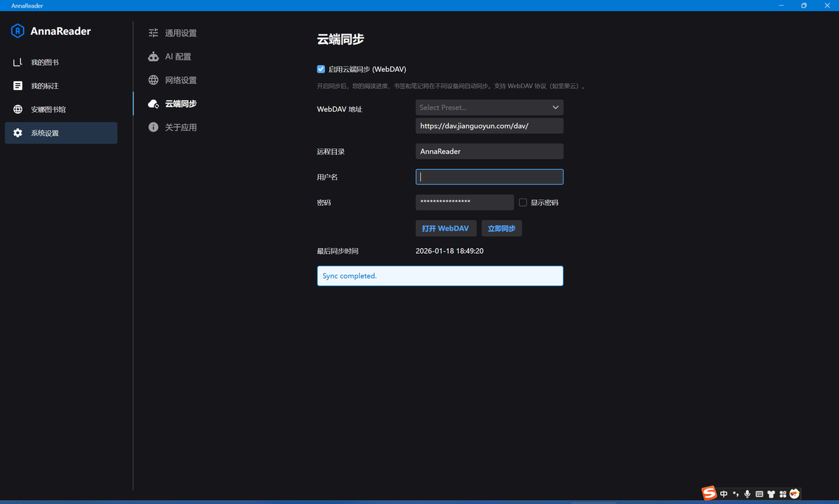Click microphone voice input in IME bar
This screenshot has width=839, height=504.
click(x=747, y=494)
